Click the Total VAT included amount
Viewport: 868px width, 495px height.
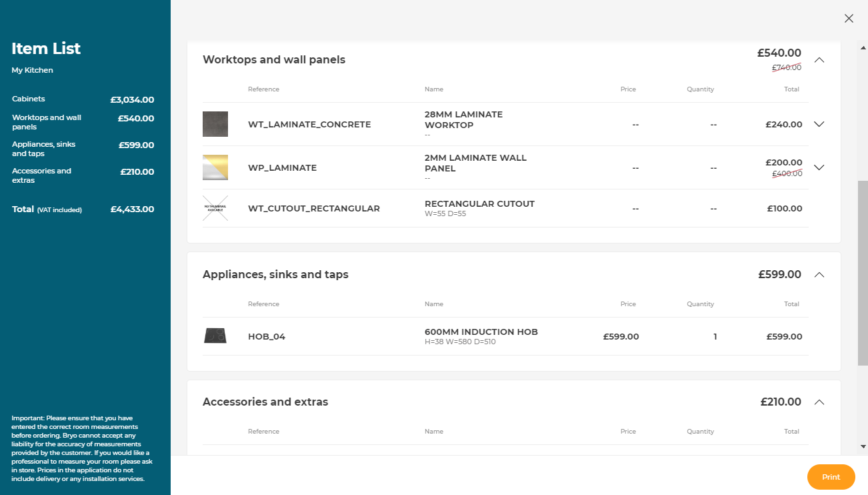[132, 209]
